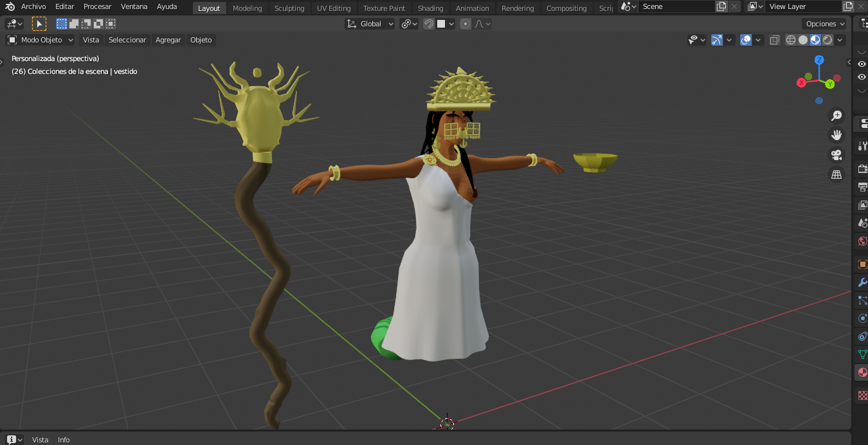
Task: Select rendered viewport shading
Action: (827, 40)
